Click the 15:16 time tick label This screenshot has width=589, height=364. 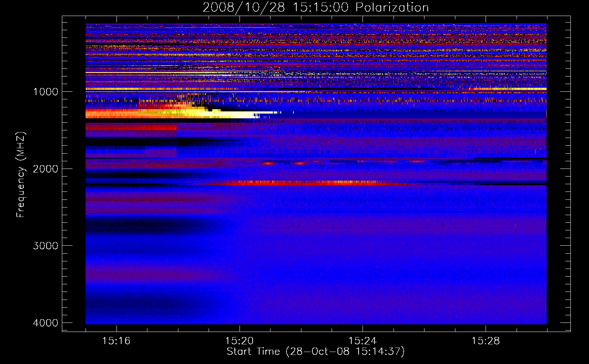(116, 341)
